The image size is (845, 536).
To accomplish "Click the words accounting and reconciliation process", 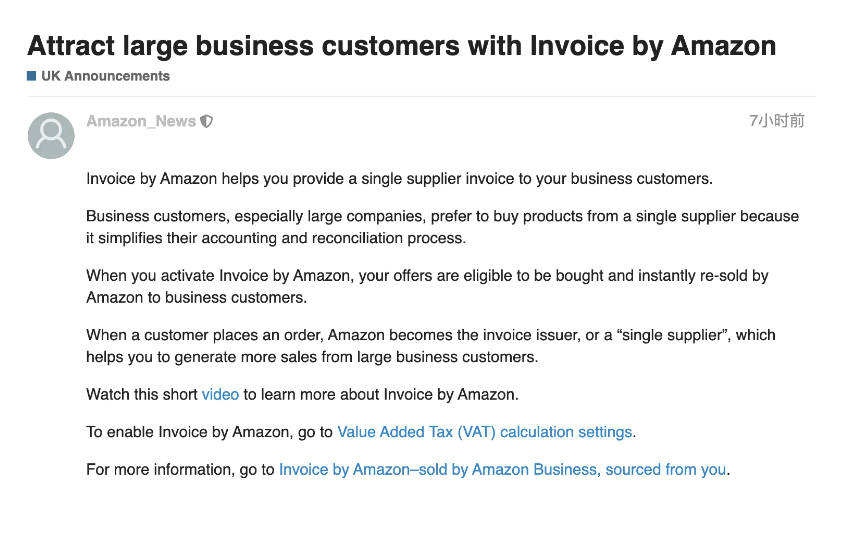I will (x=333, y=238).
